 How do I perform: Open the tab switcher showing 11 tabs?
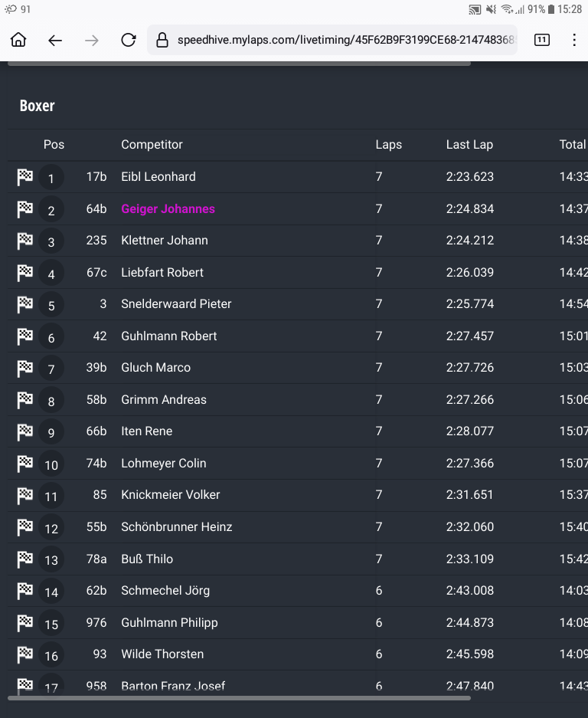click(x=541, y=40)
